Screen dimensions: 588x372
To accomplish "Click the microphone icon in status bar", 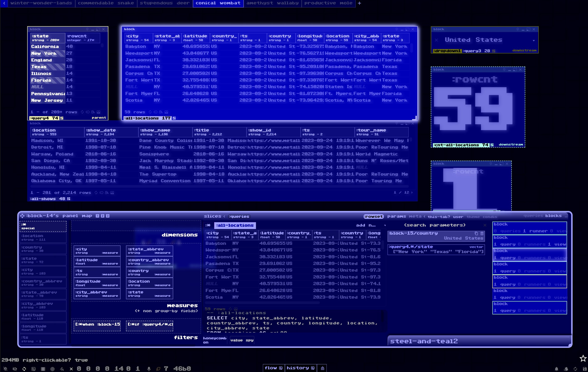I will 149,369.
